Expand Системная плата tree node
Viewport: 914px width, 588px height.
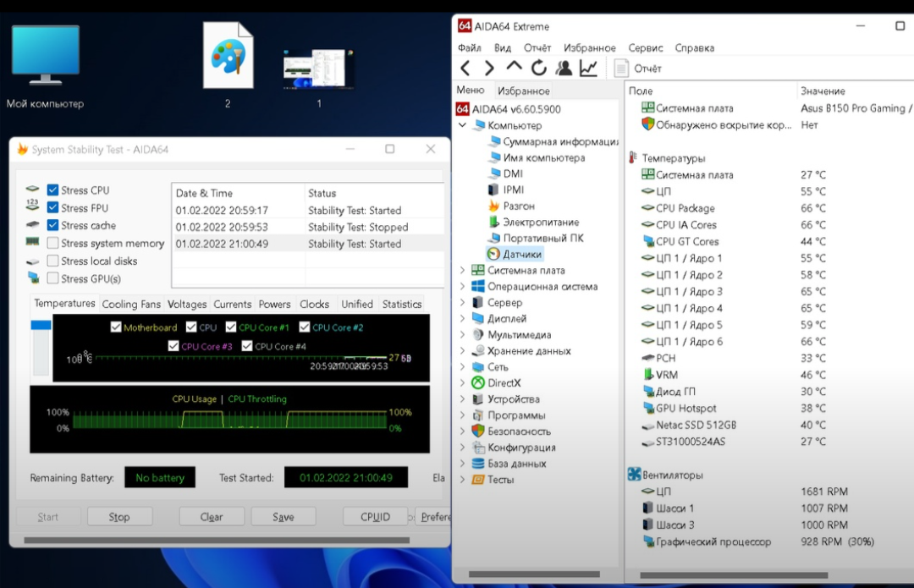[x=462, y=271]
